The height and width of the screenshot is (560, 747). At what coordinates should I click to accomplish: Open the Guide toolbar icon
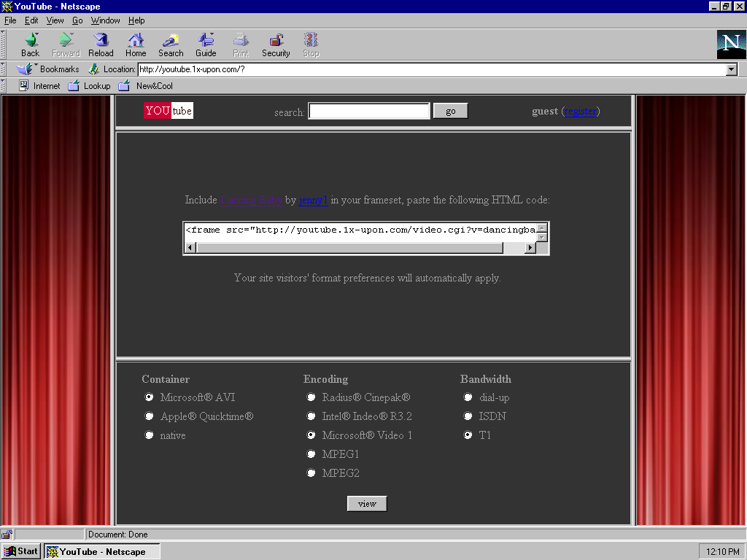(206, 40)
